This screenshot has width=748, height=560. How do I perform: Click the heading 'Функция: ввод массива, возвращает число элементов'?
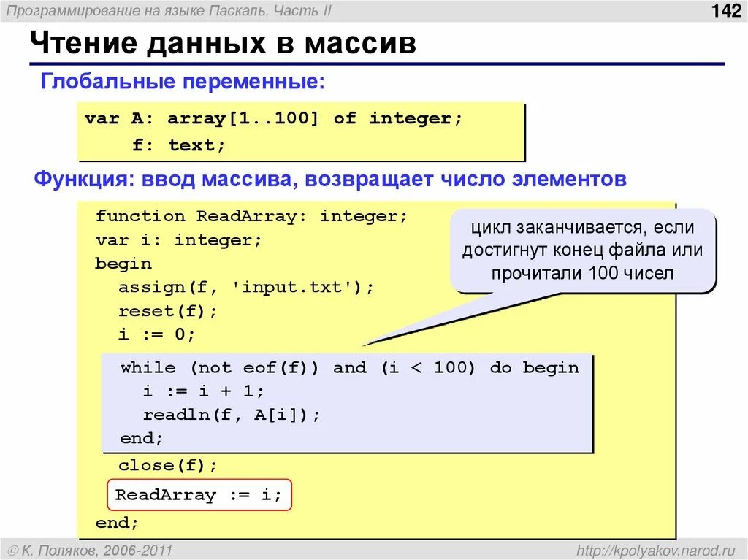[x=330, y=180]
